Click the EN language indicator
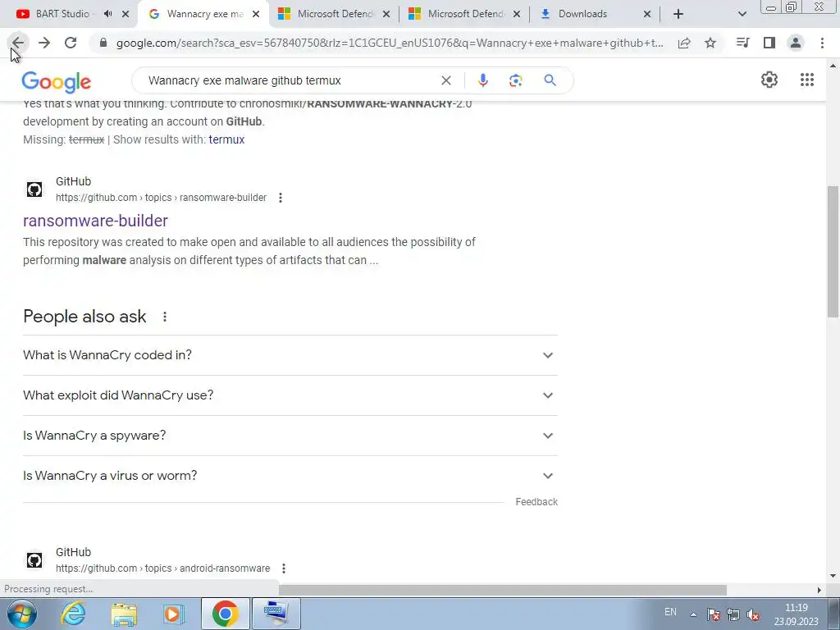The image size is (840, 630). [670, 612]
